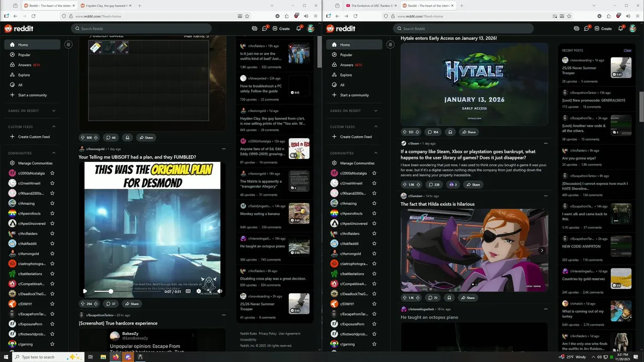Reload the page in left browser window

pyautogui.click(x=33, y=16)
